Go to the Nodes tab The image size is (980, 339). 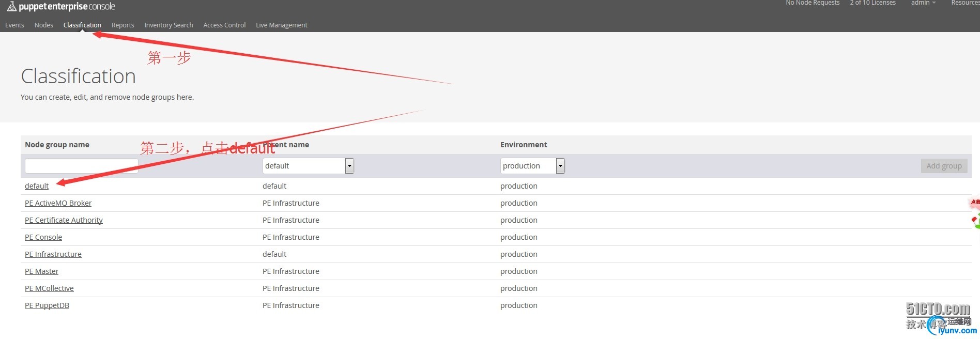(x=44, y=25)
